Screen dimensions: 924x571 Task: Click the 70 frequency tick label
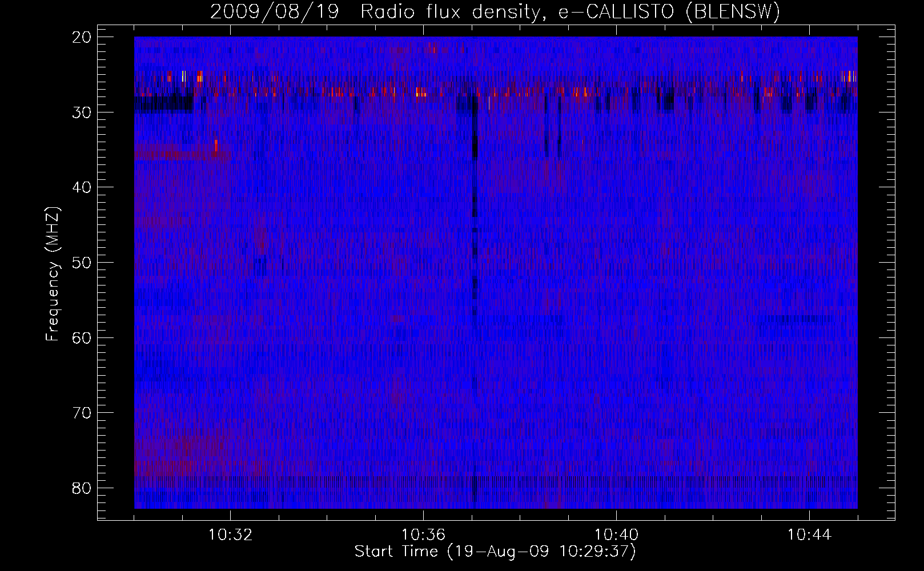pos(82,413)
